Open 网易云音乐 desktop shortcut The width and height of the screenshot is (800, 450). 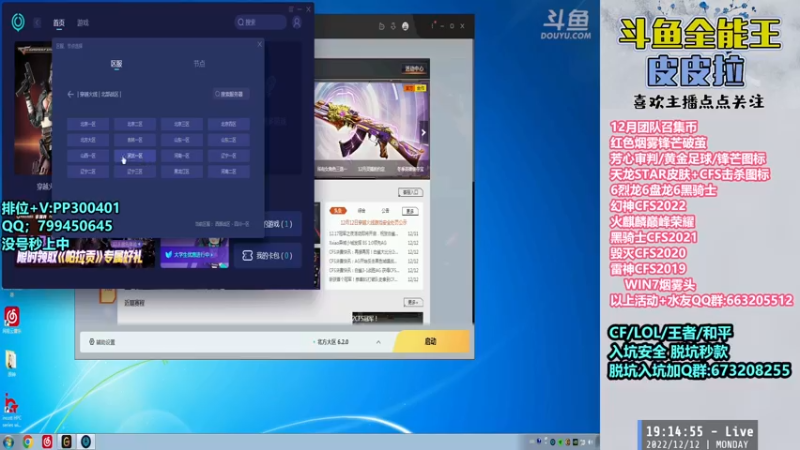(12, 320)
